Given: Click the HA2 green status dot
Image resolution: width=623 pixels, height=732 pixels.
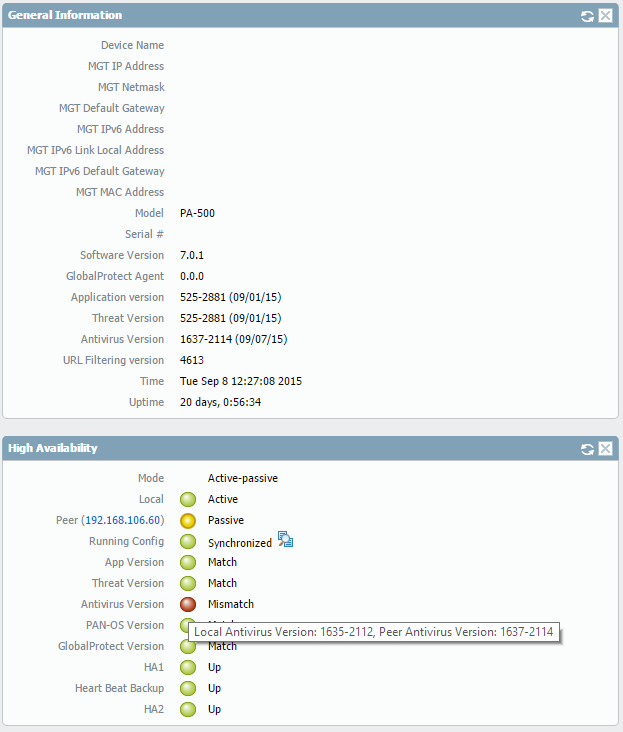Looking at the screenshot, I should [188, 710].
